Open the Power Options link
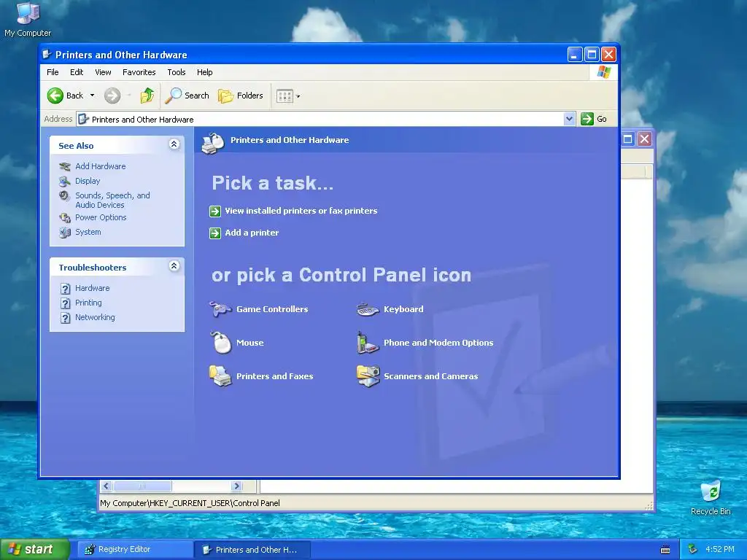 pos(101,217)
